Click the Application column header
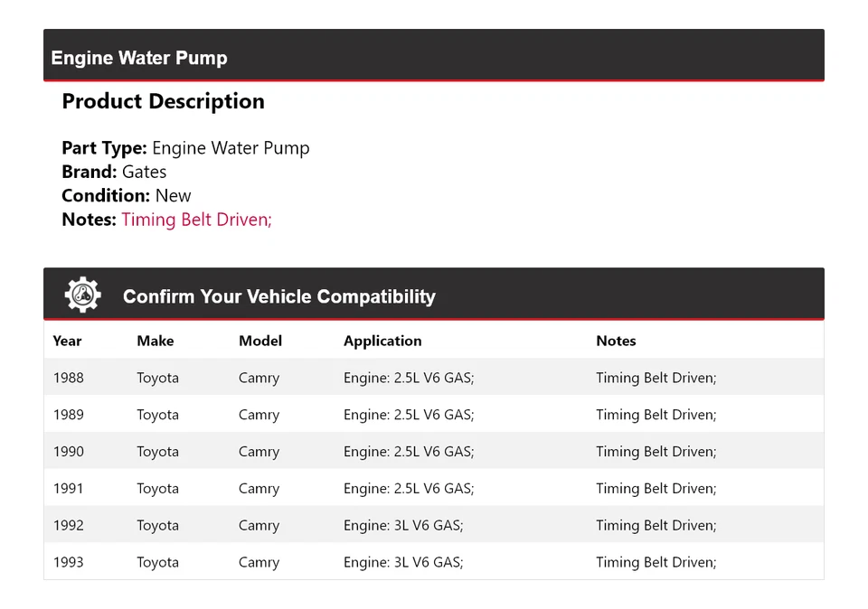The image size is (868, 609). 382,341
